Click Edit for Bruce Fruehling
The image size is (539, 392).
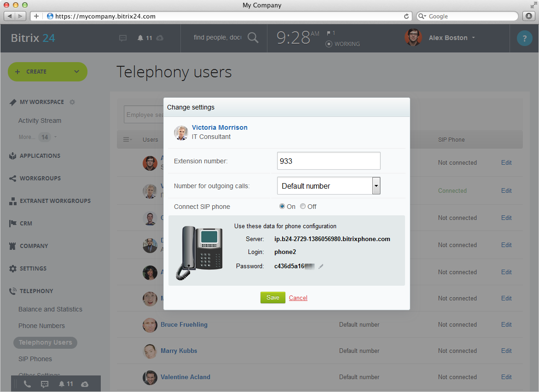click(506, 325)
